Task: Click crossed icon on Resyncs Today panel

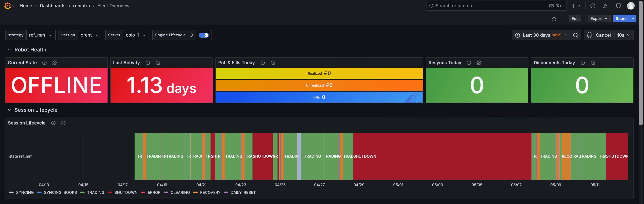Action: [479, 63]
